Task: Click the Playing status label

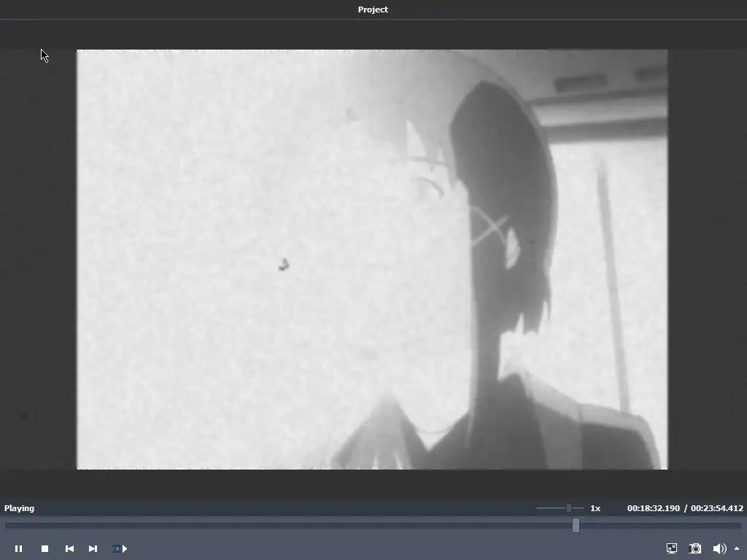Action: click(x=20, y=508)
